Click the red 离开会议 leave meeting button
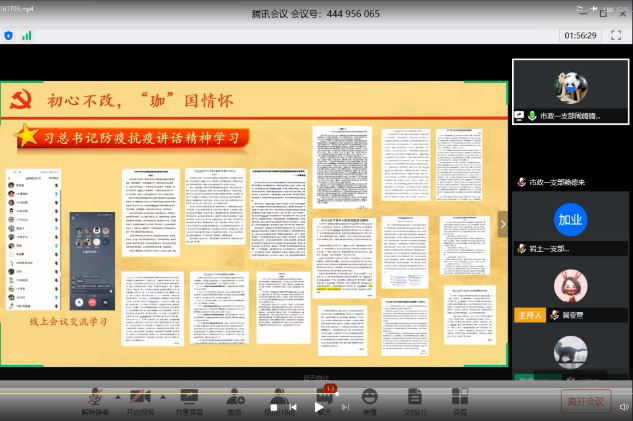633x421 pixels. tap(585, 401)
